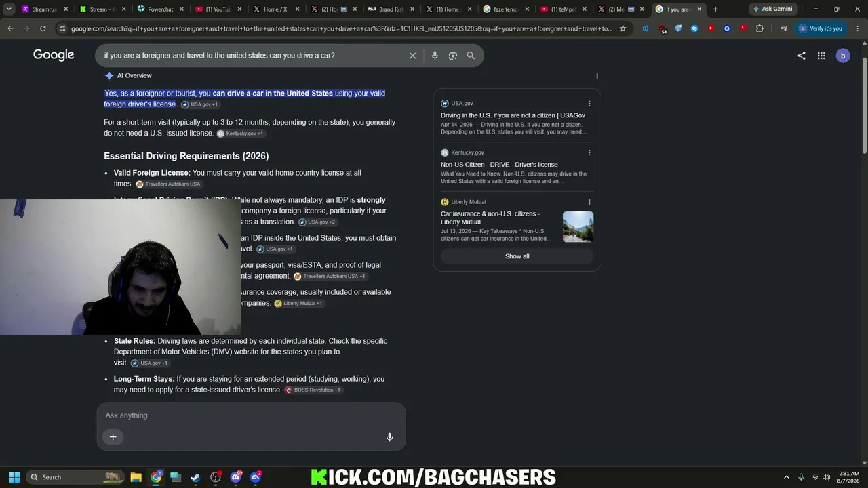
Task: Open the Chrome extensions puzzle menu
Action: 759,28
